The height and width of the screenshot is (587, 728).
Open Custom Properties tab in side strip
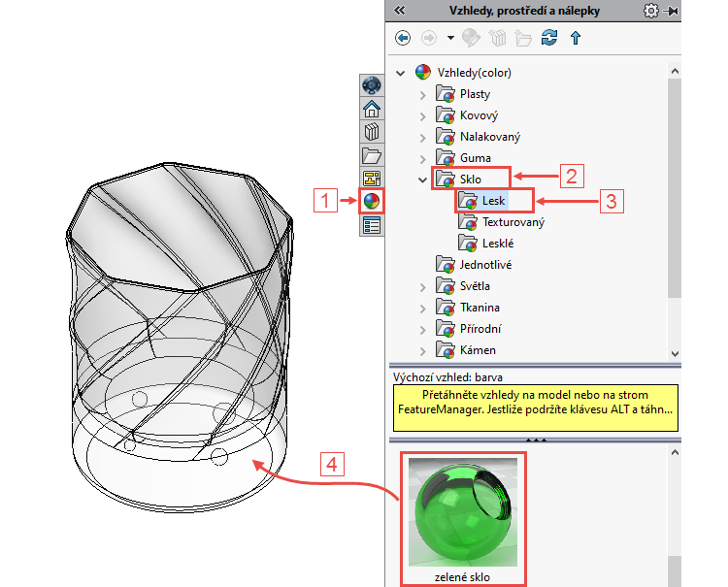pyautogui.click(x=372, y=225)
